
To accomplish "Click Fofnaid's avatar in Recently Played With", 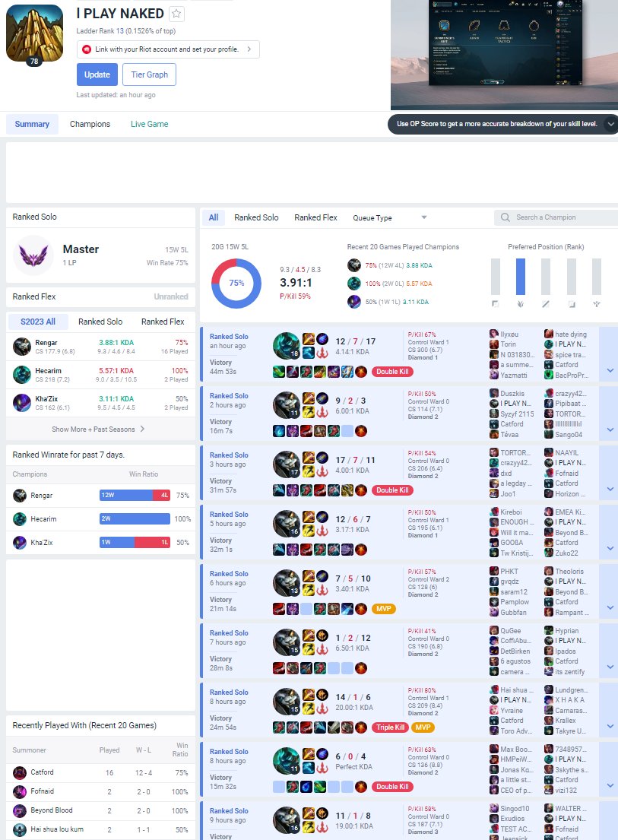I will tap(20, 791).
